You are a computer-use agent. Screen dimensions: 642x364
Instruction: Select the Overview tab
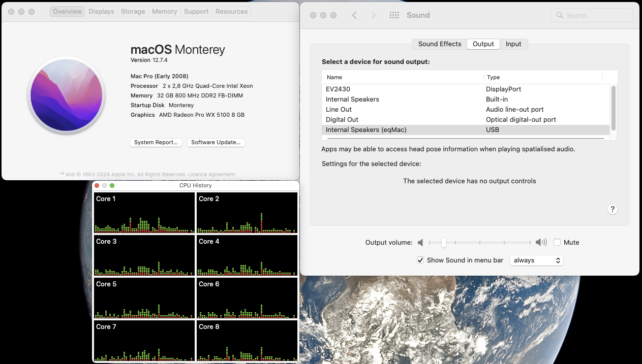[67, 11]
